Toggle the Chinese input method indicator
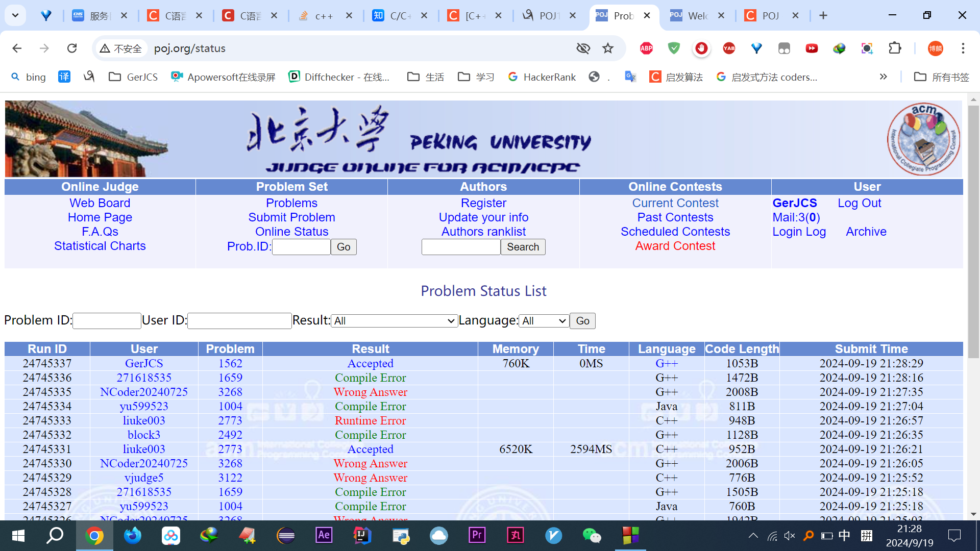 [x=844, y=536]
